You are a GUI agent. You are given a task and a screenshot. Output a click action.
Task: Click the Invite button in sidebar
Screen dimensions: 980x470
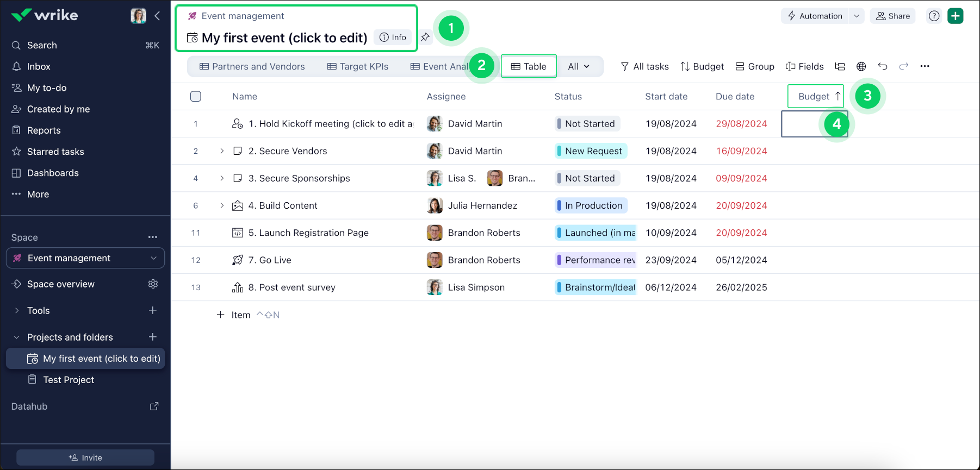[x=85, y=458]
